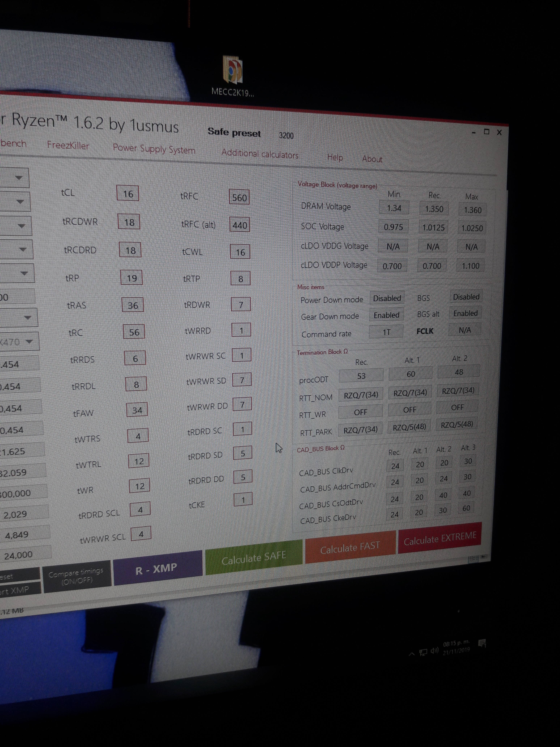
Task: Select the tRRDL value field
Action: click(136, 384)
